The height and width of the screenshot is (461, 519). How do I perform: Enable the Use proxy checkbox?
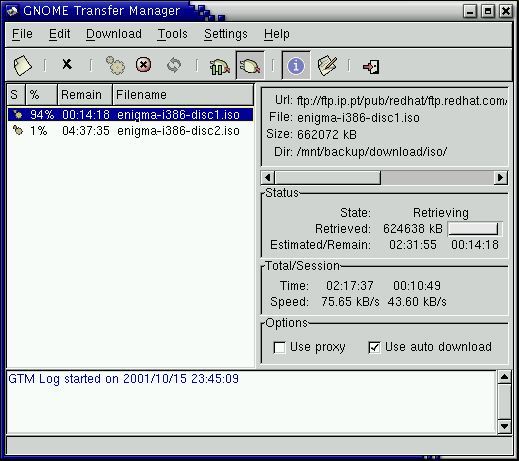[279, 348]
